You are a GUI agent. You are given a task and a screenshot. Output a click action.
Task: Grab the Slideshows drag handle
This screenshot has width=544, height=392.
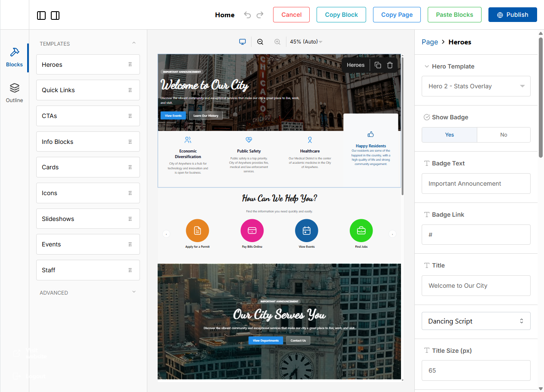[130, 219]
